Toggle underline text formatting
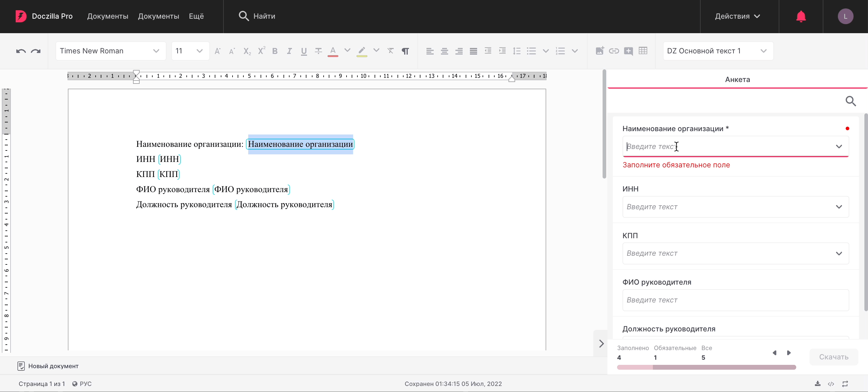Viewport: 868px width, 392px height. point(304,51)
